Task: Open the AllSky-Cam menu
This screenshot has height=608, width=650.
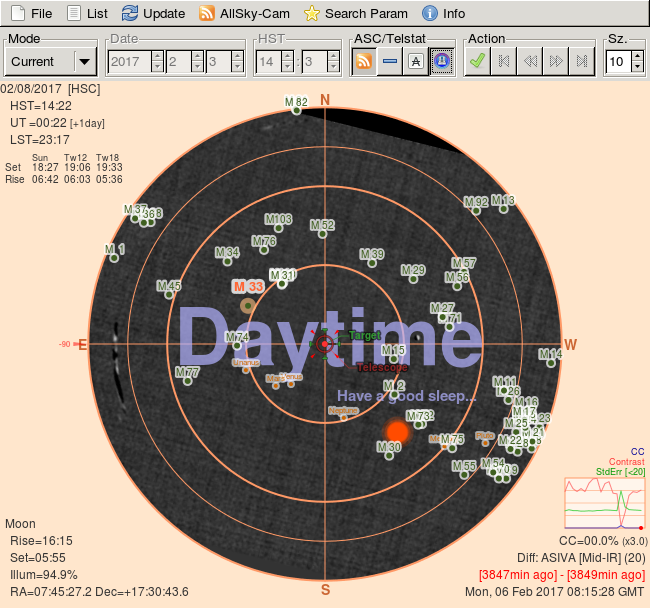Action: (244, 13)
